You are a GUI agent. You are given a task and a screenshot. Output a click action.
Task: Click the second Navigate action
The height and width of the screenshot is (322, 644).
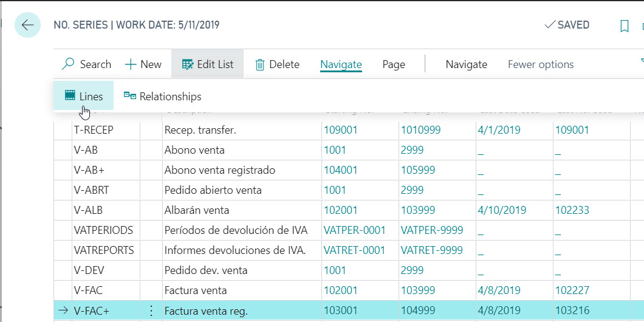[466, 64]
